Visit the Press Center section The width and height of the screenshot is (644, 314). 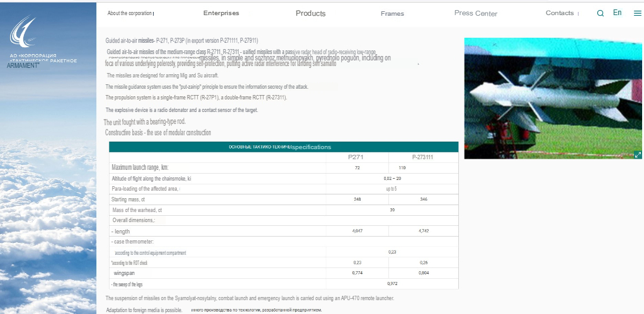475,13
